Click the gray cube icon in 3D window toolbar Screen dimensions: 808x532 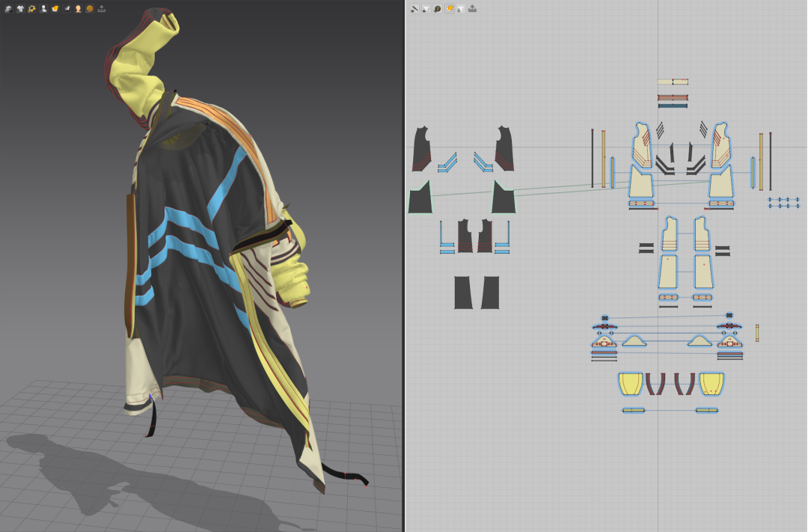(x=8, y=9)
